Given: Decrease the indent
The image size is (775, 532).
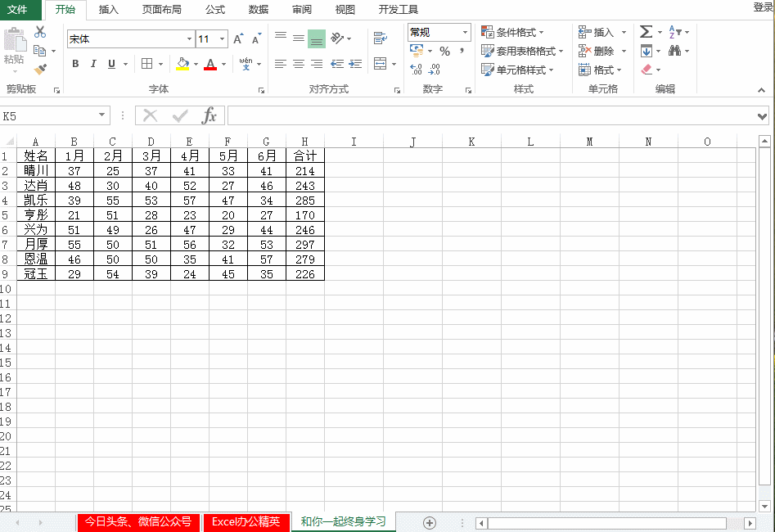Looking at the screenshot, I should pyautogui.click(x=337, y=64).
